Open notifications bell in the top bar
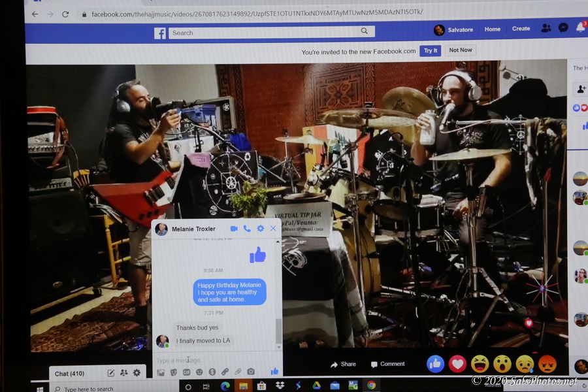Image resolution: width=588 pixels, height=392 pixels. [x=580, y=28]
